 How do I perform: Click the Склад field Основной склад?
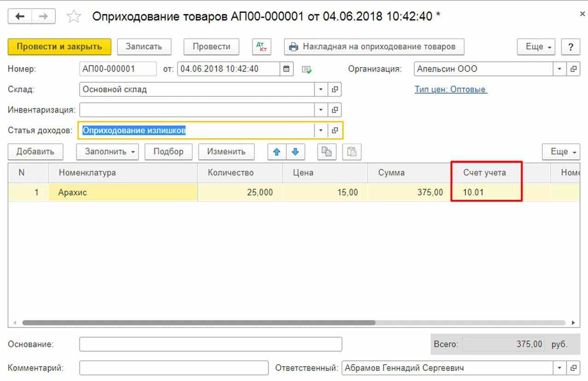[197, 89]
